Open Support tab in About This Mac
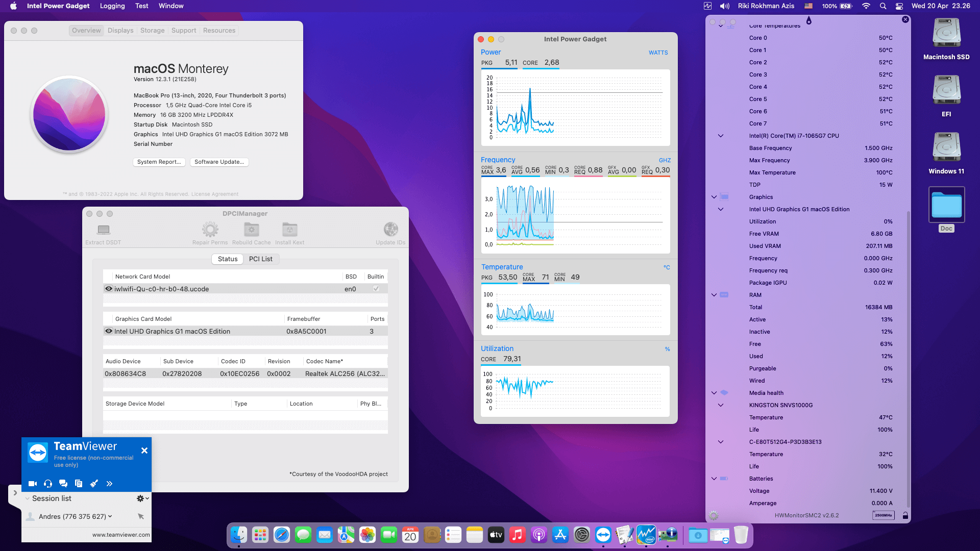Image resolution: width=980 pixels, height=551 pixels. click(184, 31)
